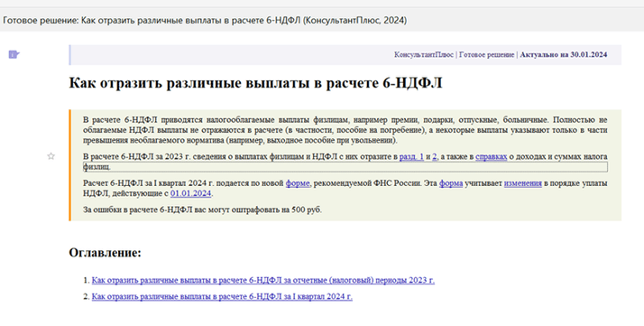This screenshot has width=644, height=326.
Task: Click sentence about 500 руб. fine
Action: point(202,210)
